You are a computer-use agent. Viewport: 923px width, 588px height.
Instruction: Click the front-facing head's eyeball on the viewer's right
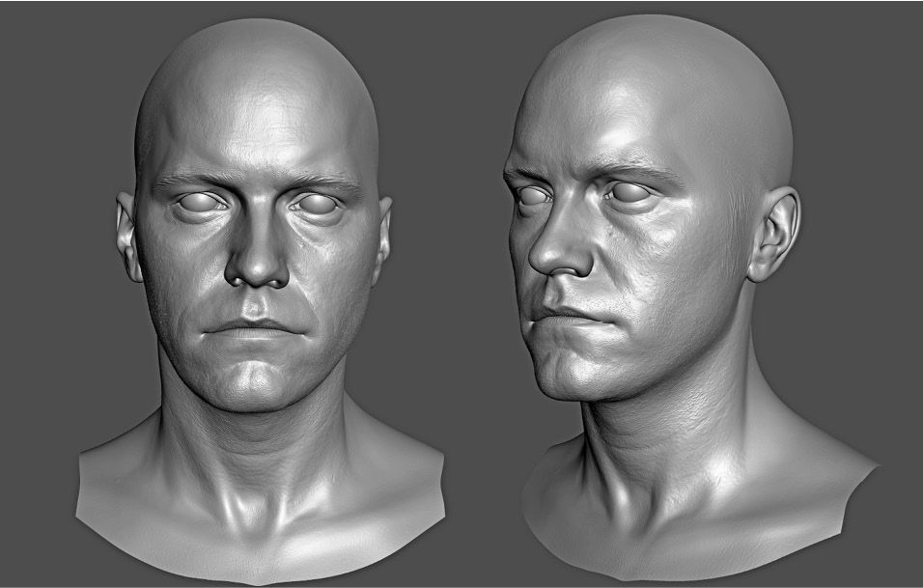(x=317, y=204)
